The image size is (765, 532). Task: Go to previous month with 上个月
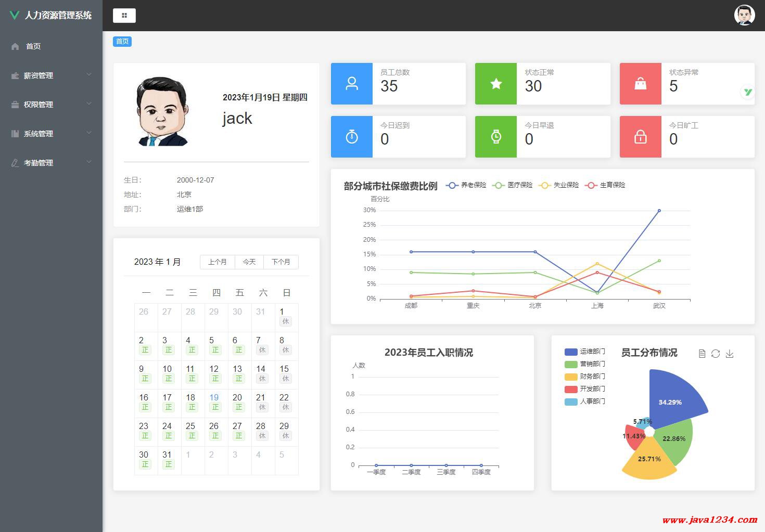(x=217, y=262)
